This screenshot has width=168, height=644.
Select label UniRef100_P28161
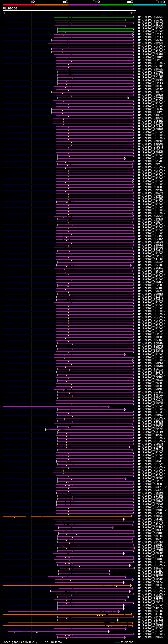pos(151,152)
